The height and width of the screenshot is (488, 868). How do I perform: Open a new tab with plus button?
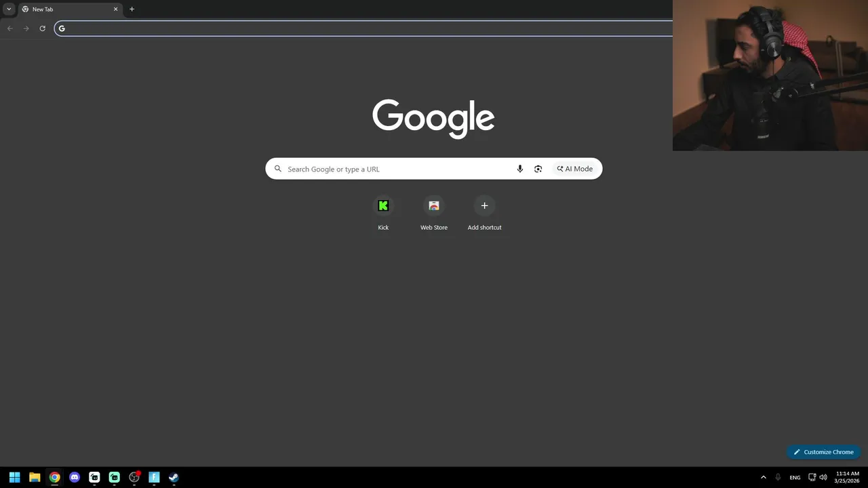(132, 9)
